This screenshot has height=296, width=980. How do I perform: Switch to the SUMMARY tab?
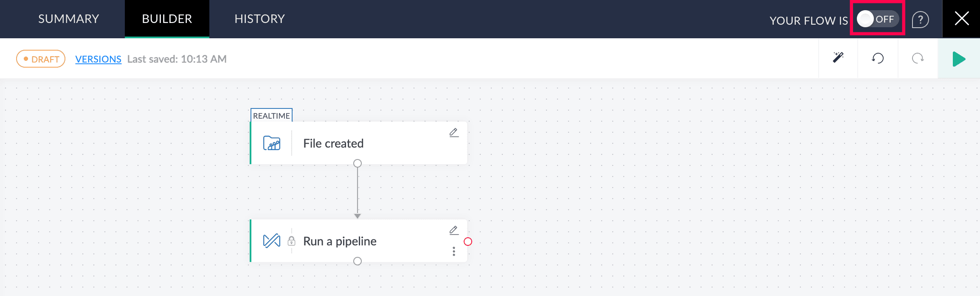pos(68,19)
